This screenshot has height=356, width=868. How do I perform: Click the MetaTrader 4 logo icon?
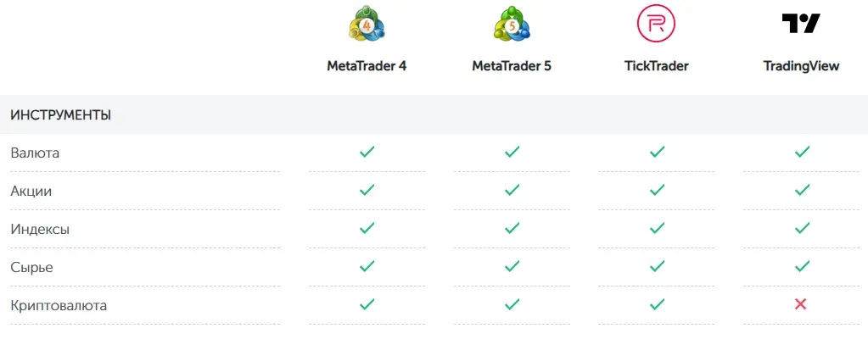click(367, 24)
